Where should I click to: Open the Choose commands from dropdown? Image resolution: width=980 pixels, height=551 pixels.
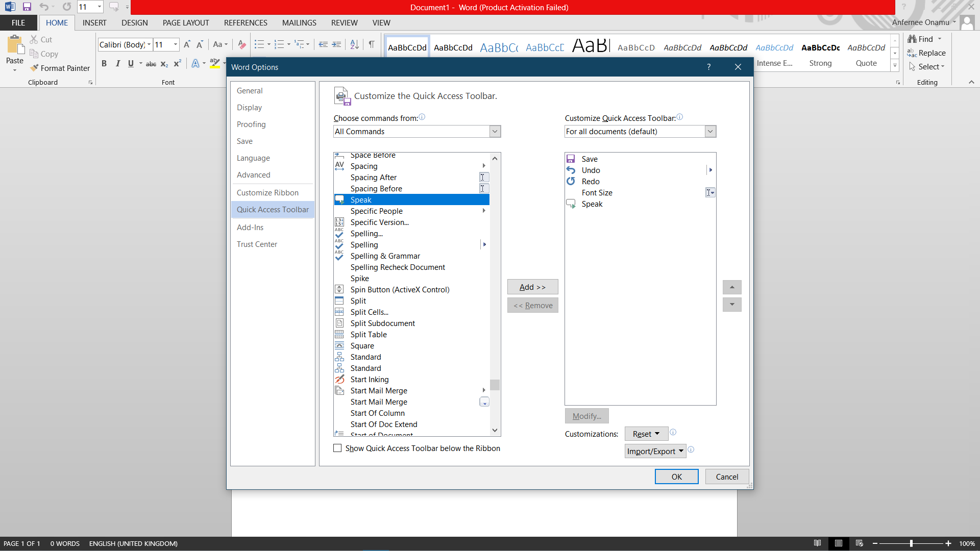point(495,132)
